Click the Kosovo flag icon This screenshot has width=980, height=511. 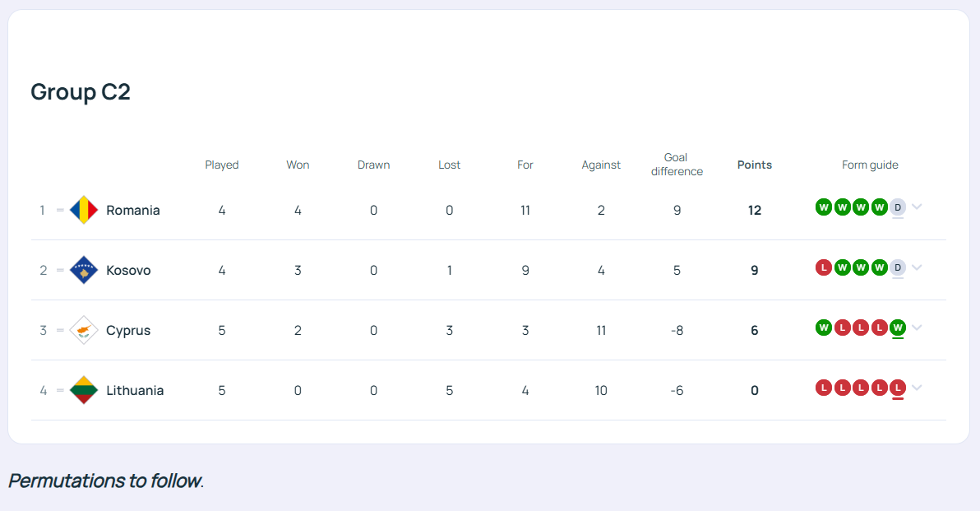coord(84,270)
